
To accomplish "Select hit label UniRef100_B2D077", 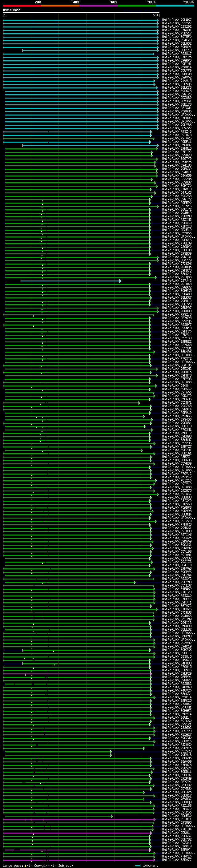I will coord(176,860).
